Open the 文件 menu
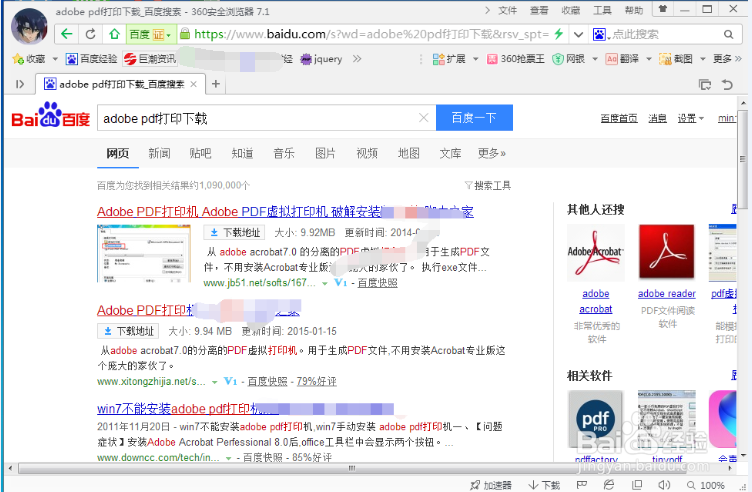This screenshot has width=752, height=492. (507, 11)
